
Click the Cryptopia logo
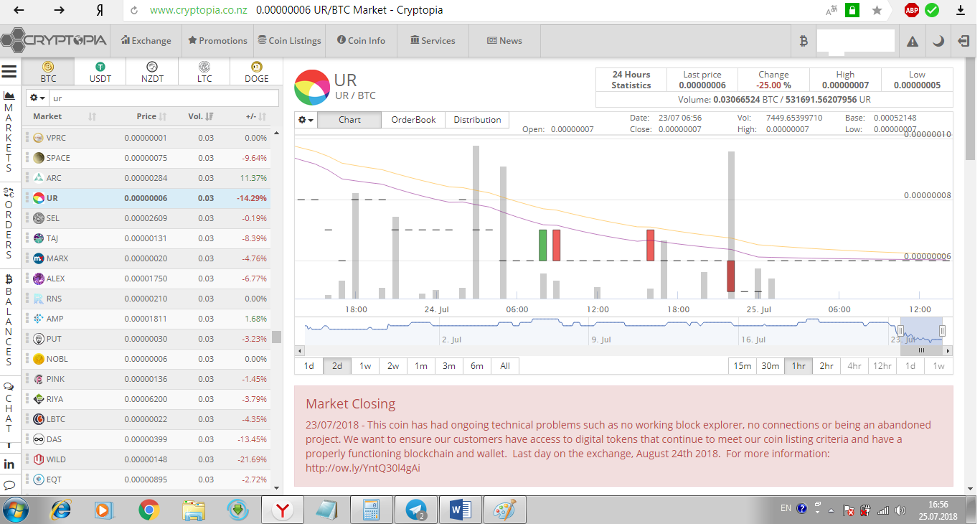point(55,40)
